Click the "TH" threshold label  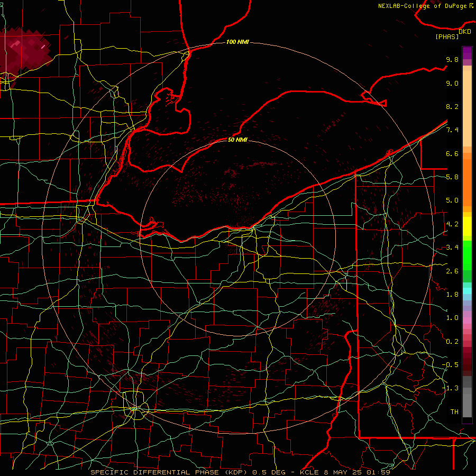point(454,412)
